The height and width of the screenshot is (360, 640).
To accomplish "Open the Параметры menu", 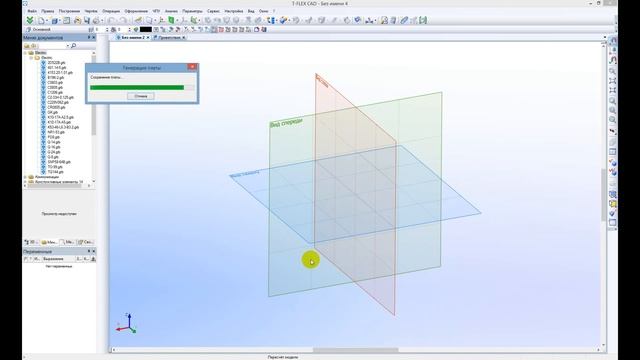I will (x=192, y=11).
